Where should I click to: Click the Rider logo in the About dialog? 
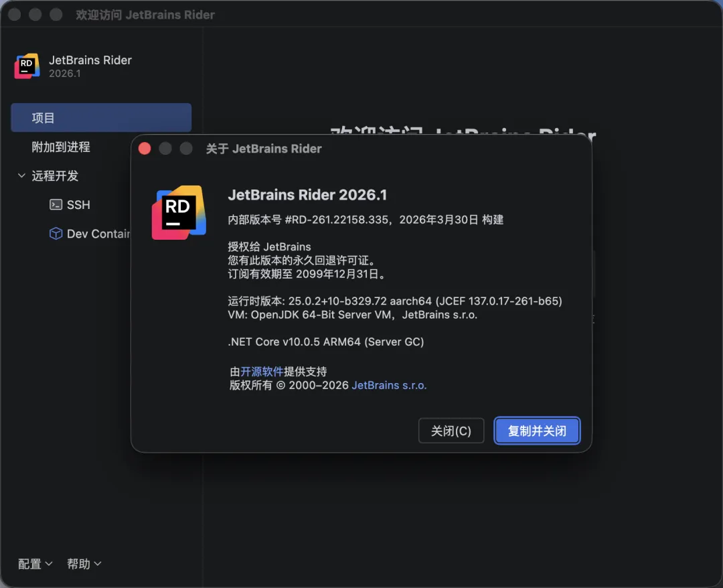point(178,212)
